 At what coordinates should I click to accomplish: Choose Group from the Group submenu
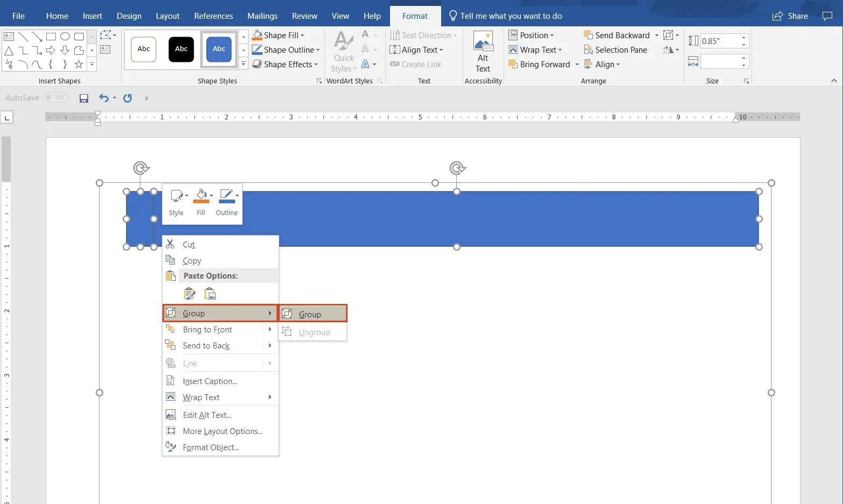310,314
